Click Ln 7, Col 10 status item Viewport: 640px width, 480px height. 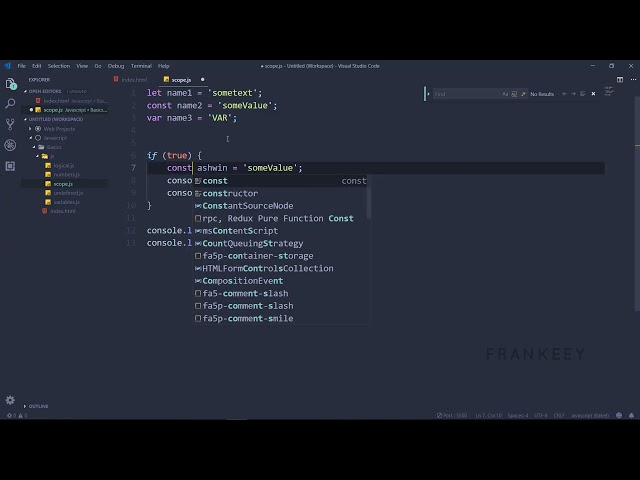(488, 416)
